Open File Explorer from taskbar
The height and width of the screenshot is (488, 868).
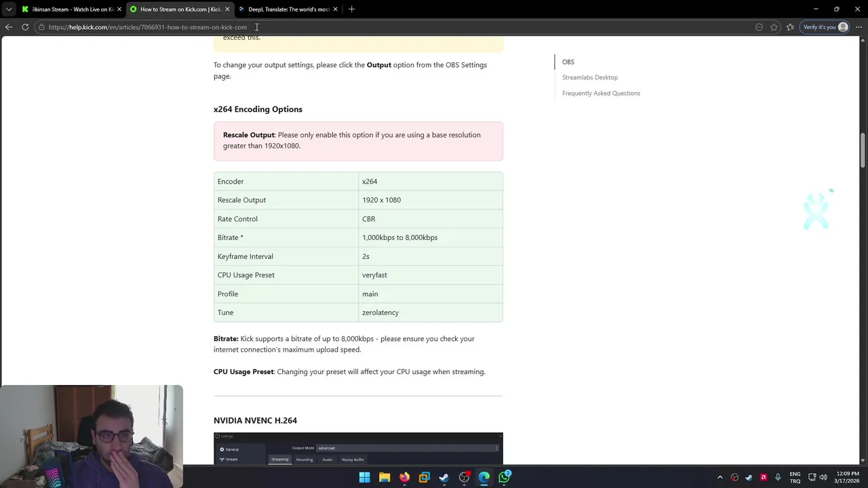(384, 477)
